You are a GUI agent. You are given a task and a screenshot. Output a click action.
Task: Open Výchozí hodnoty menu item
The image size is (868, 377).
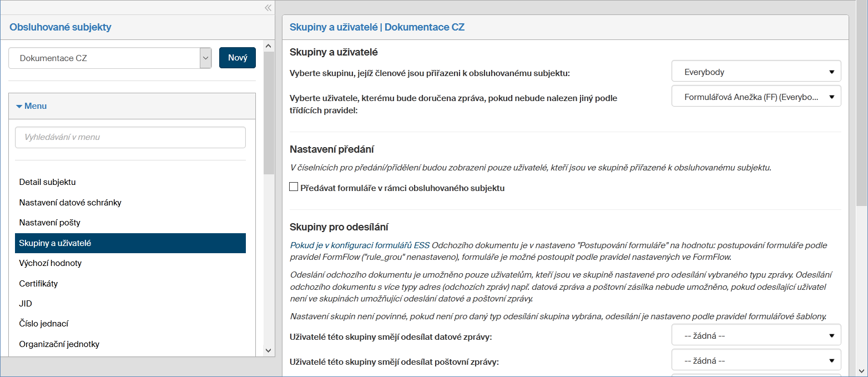51,263
